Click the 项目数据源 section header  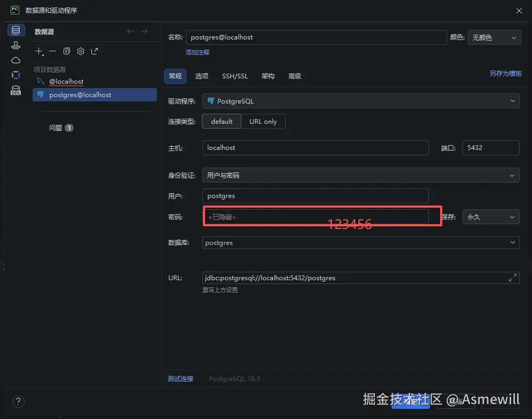50,69
